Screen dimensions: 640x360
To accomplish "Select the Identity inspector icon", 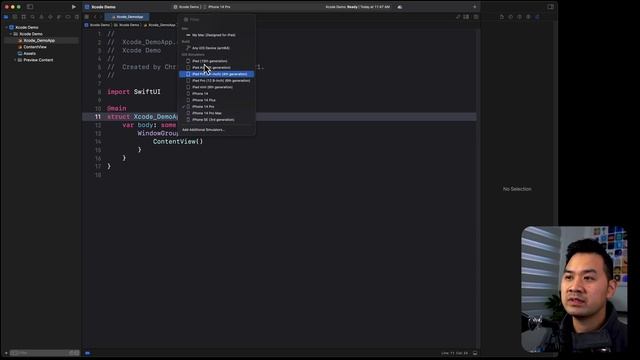I will click(528, 17).
